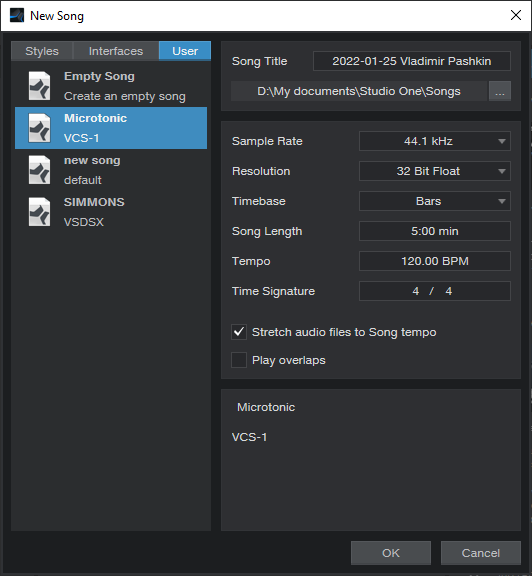Select the Empty Song template icon
The width and height of the screenshot is (532, 576).
tap(40, 86)
